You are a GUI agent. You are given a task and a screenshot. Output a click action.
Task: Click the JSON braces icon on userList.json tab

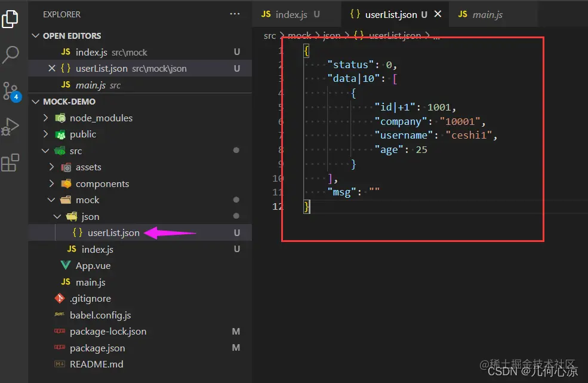click(355, 14)
